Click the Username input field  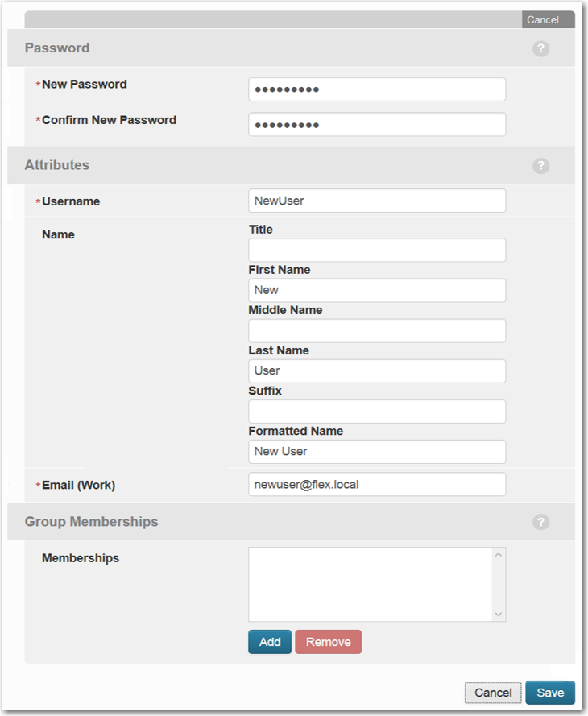click(x=376, y=201)
